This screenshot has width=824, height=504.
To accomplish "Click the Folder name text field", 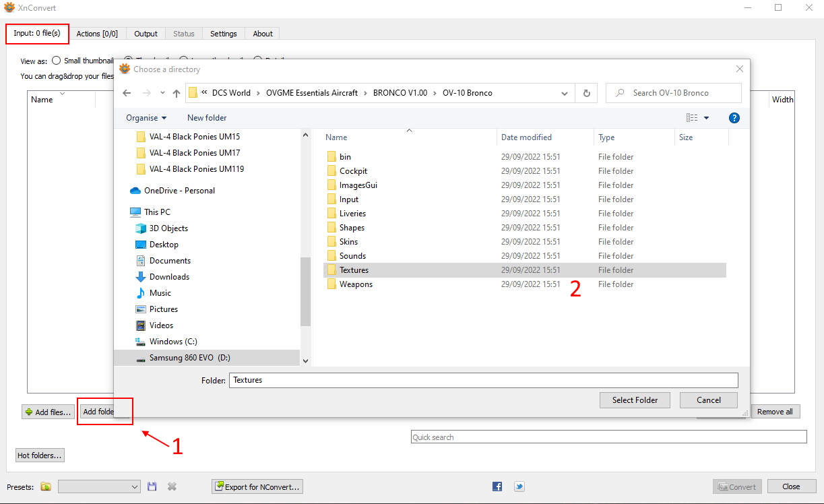I will coord(484,380).
